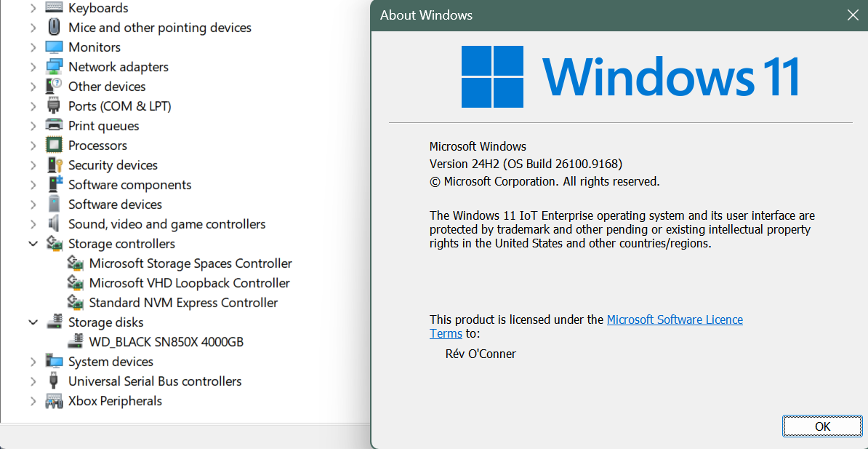The height and width of the screenshot is (449, 868).
Task: Click the Standard NVM Express Controller icon
Action: click(75, 303)
